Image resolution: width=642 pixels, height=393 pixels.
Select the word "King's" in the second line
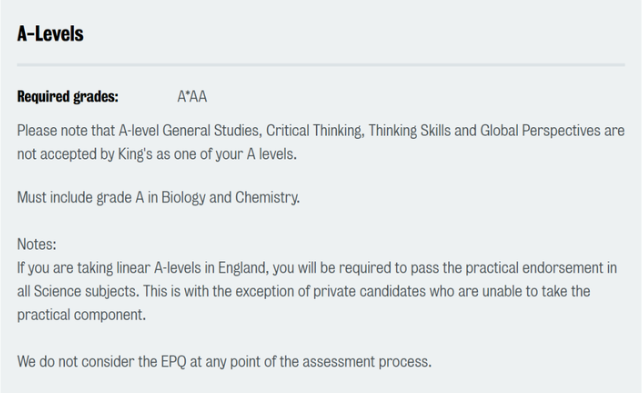(x=131, y=154)
